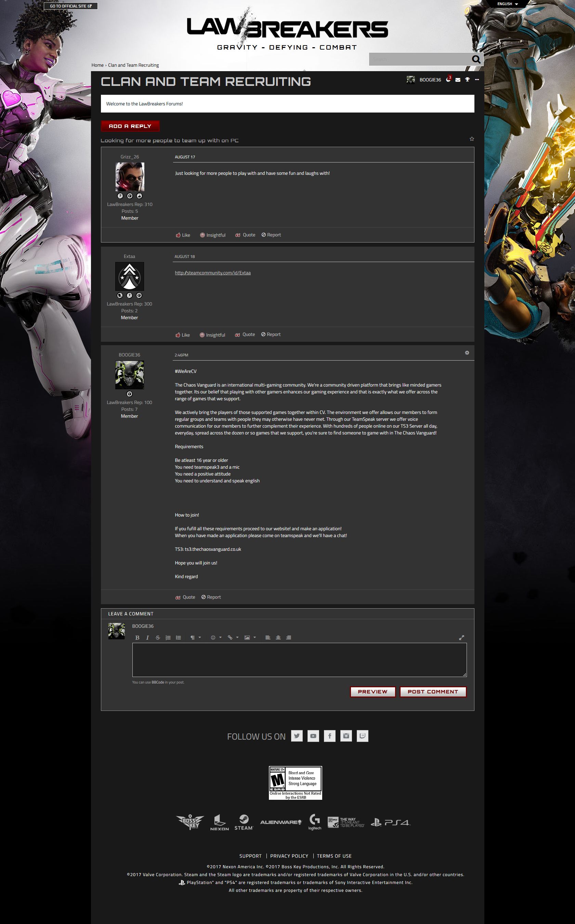
Task: Open the TERMS OF USE footer link
Action: click(x=334, y=856)
